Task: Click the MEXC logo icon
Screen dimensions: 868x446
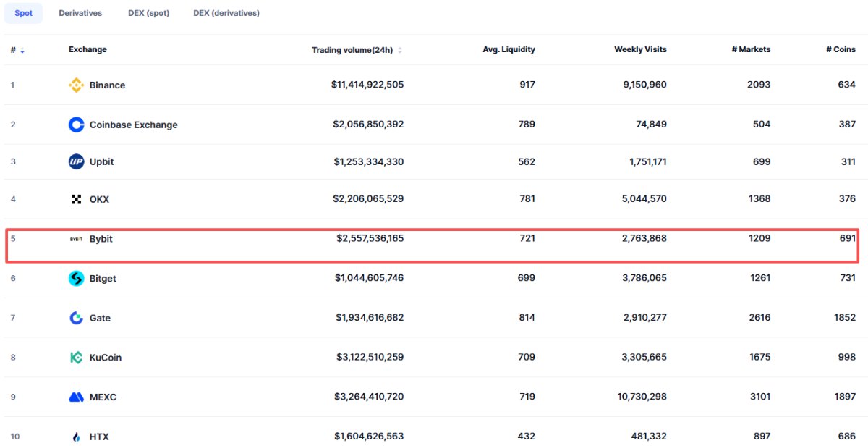Action: tap(76, 397)
